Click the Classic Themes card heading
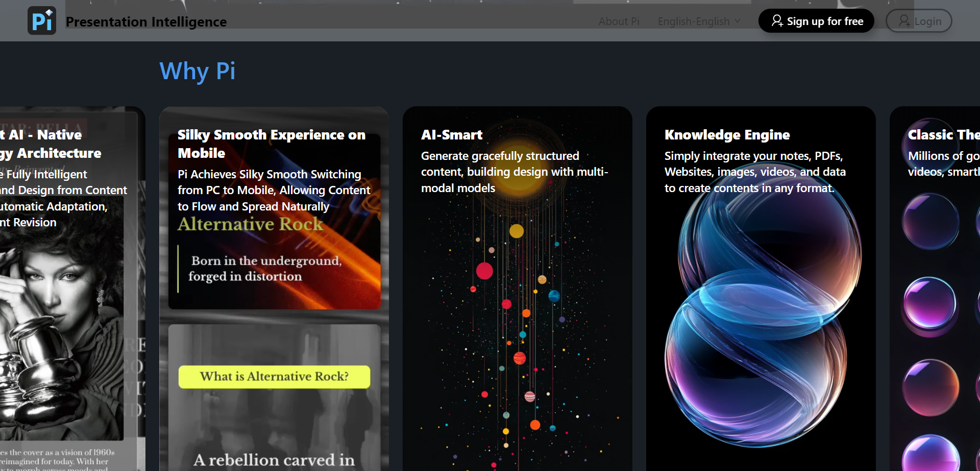The image size is (980, 471). coord(944,135)
